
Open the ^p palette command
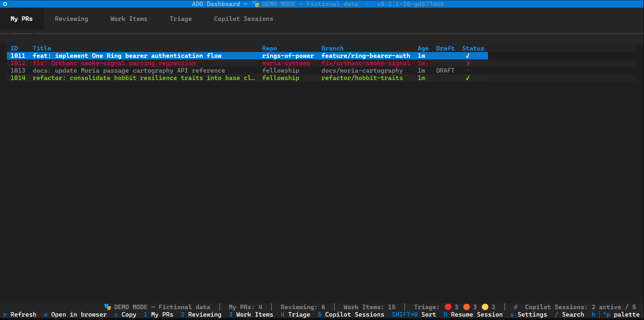[x=621, y=314]
